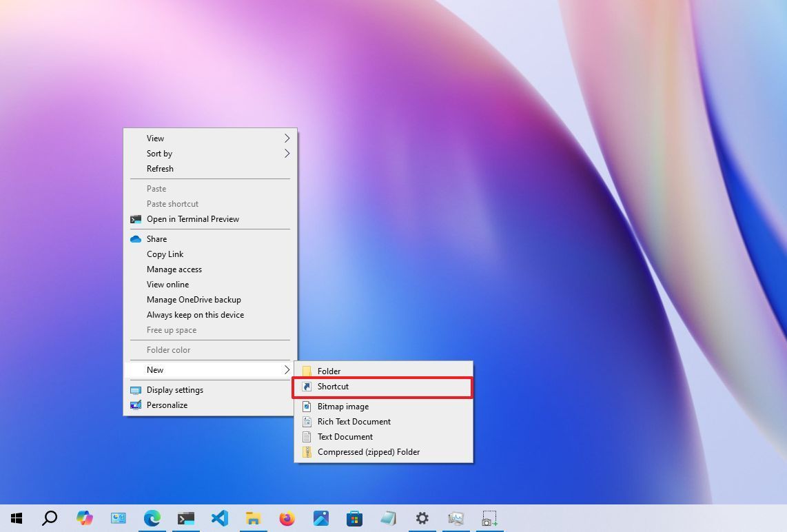Select Shortcut in the New submenu

coord(333,387)
